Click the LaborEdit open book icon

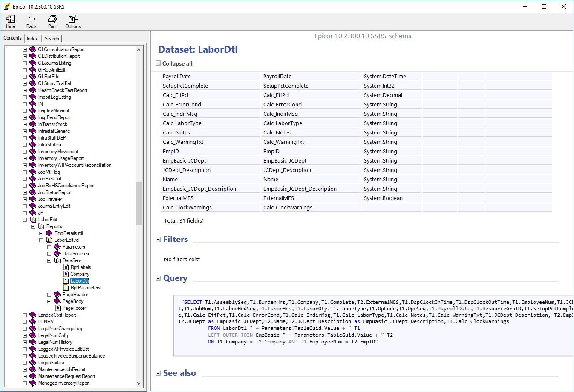click(33, 220)
